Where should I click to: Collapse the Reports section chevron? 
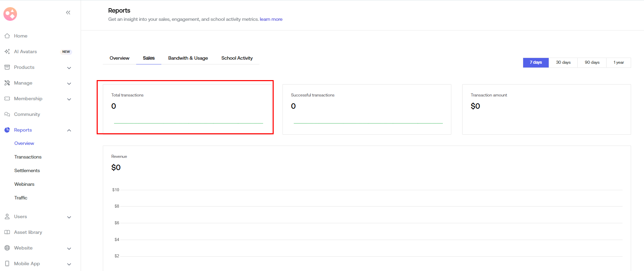tap(69, 130)
